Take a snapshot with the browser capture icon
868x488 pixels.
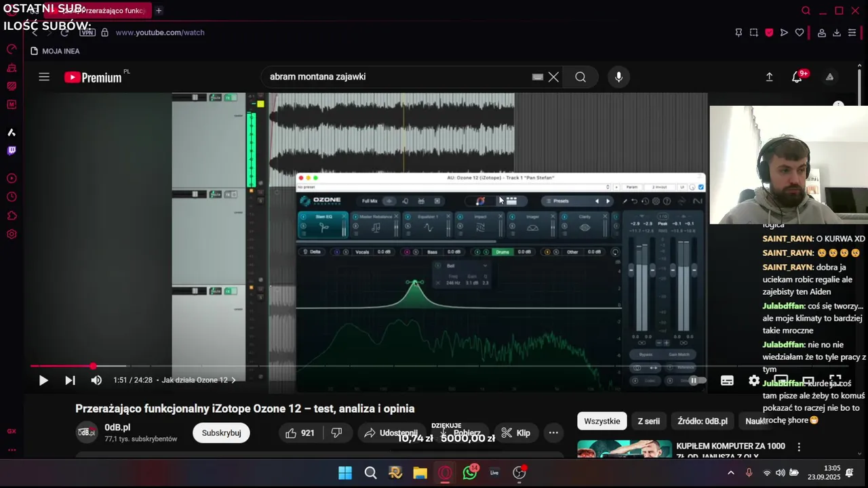click(753, 33)
